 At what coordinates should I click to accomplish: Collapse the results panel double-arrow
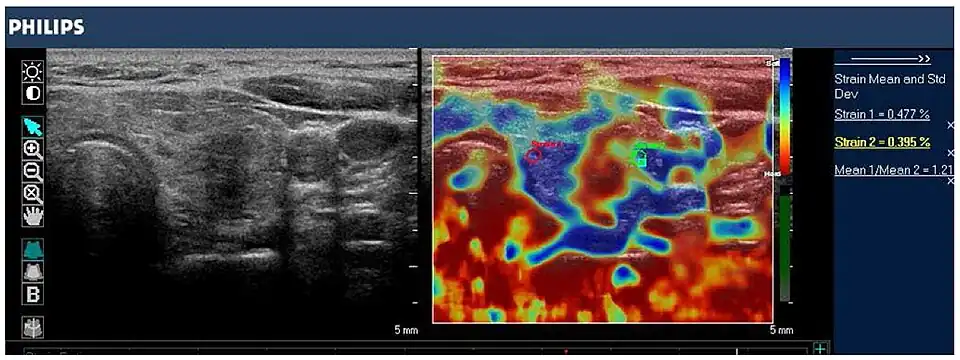click(883, 59)
